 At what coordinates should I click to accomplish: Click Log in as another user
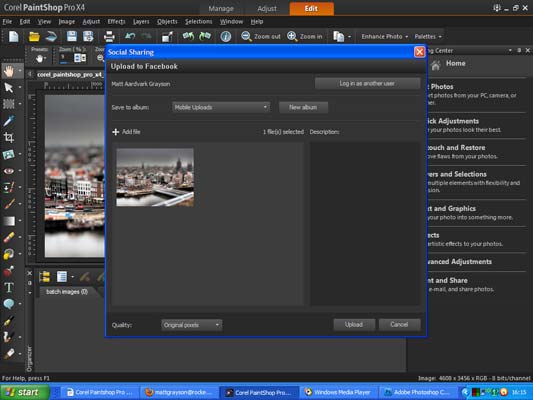click(367, 84)
